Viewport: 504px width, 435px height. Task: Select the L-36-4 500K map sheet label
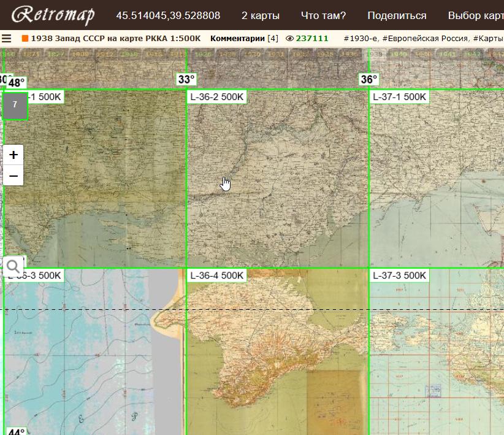tap(217, 275)
